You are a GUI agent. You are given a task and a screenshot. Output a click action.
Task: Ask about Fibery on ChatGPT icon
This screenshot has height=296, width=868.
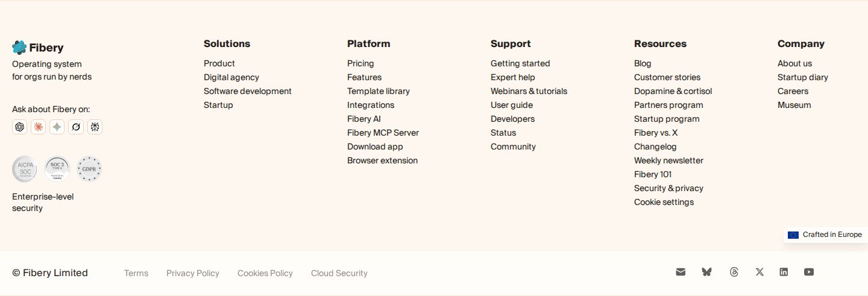coord(20,127)
